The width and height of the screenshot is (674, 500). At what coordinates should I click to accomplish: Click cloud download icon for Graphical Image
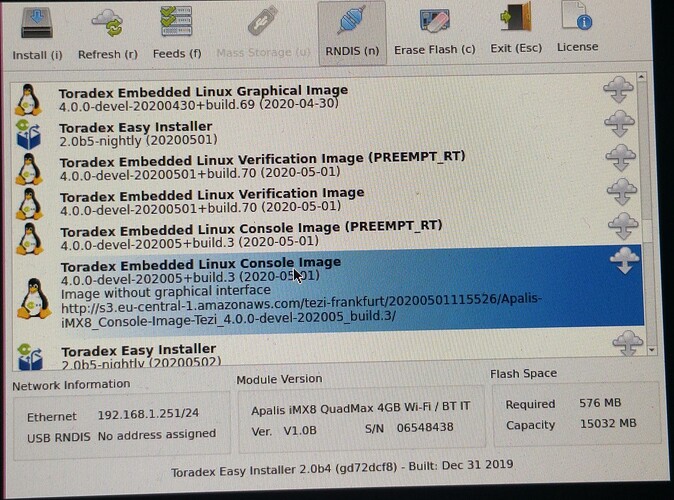tap(618, 89)
